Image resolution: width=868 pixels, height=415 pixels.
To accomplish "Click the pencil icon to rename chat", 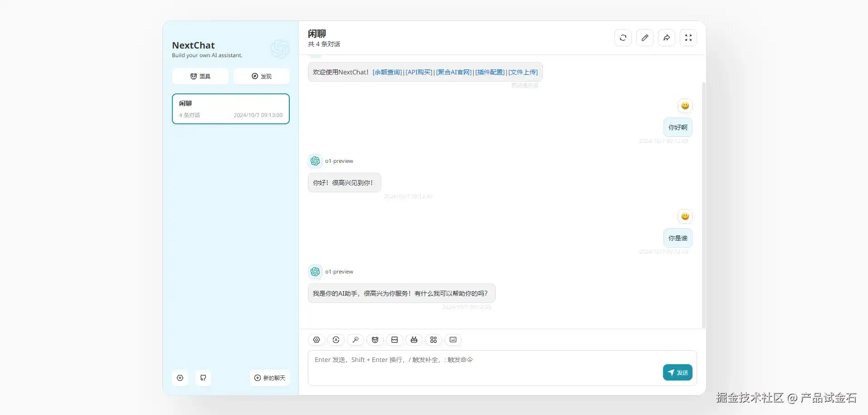I will click(x=645, y=38).
